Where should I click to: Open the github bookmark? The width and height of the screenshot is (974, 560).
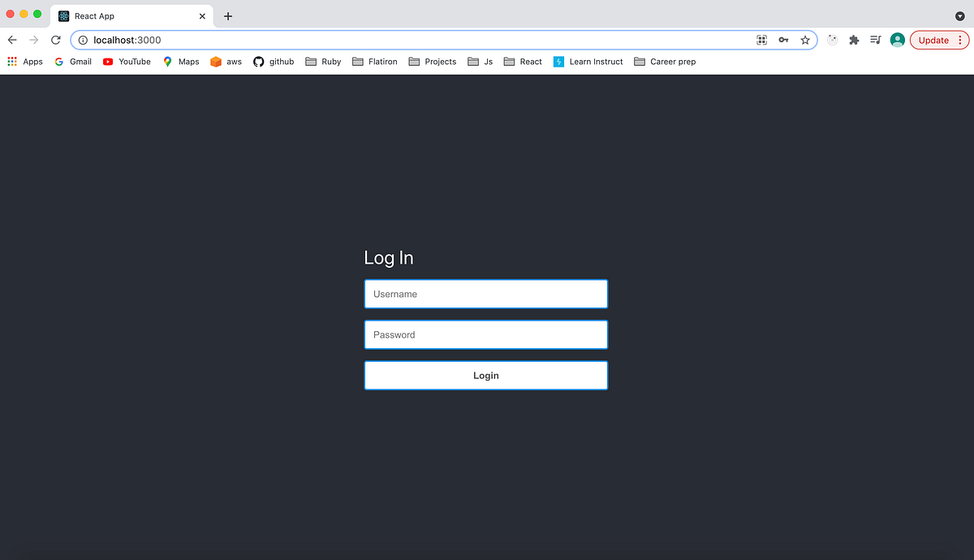[274, 61]
